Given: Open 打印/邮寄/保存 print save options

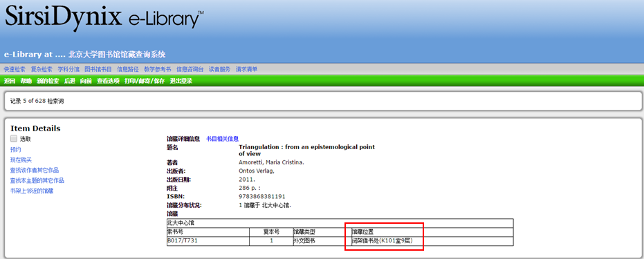Looking at the screenshot, I should tap(145, 81).
